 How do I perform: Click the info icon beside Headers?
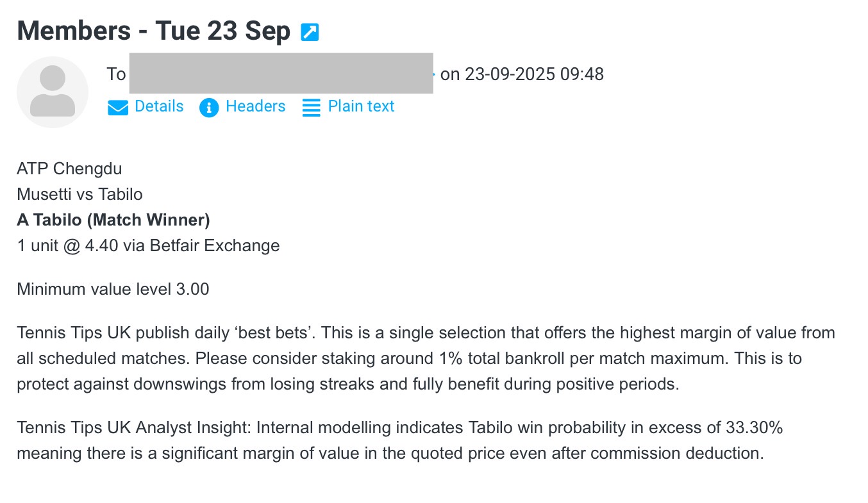pyautogui.click(x=209, y=107)
